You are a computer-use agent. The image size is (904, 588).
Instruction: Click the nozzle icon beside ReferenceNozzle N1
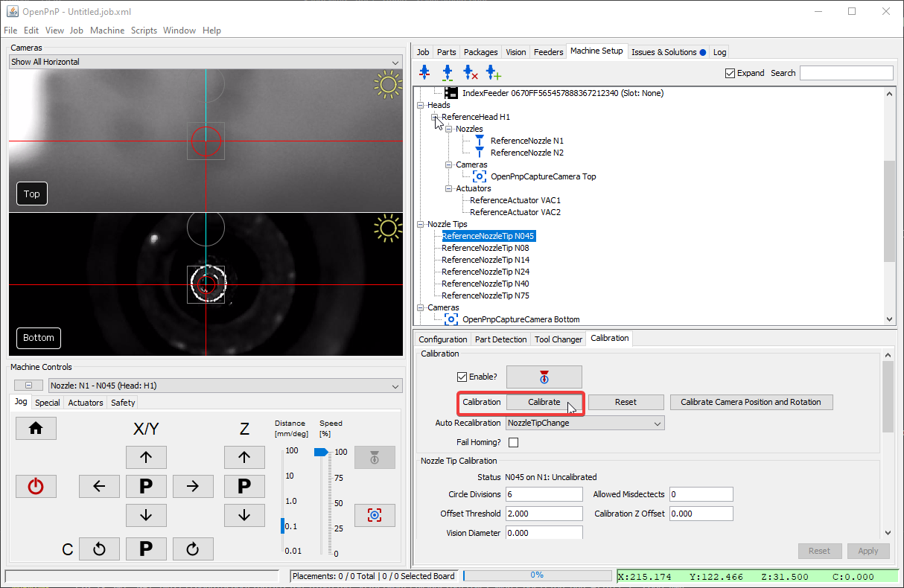(480, 141)
